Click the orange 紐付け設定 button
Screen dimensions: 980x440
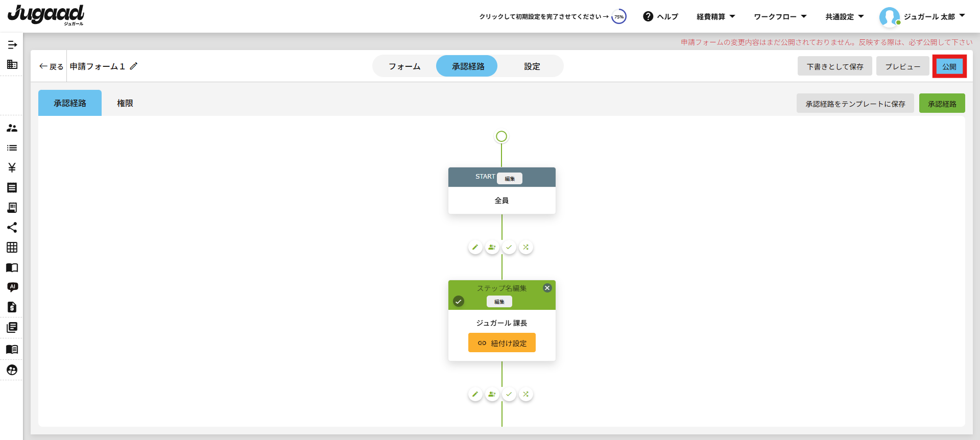pos(501,343)
